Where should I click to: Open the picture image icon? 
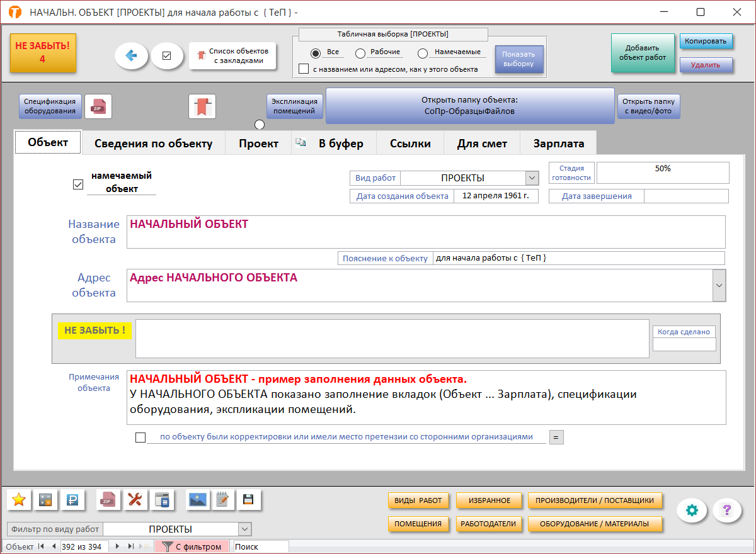tap(198, 500)
